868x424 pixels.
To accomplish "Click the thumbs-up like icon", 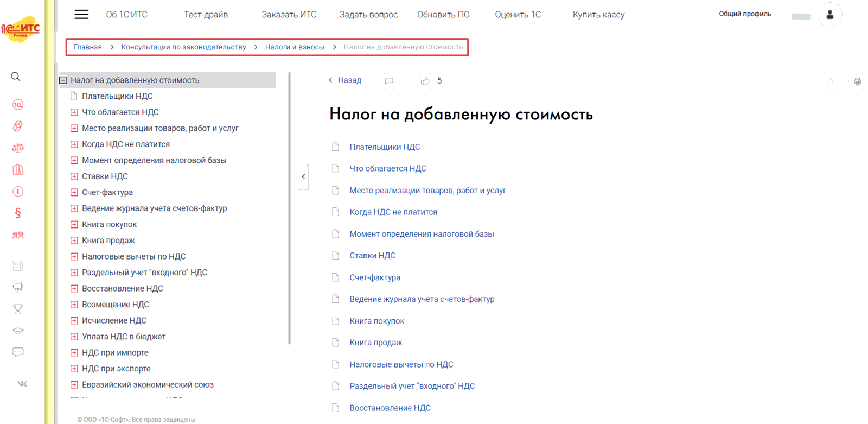I will click(425, 81).
